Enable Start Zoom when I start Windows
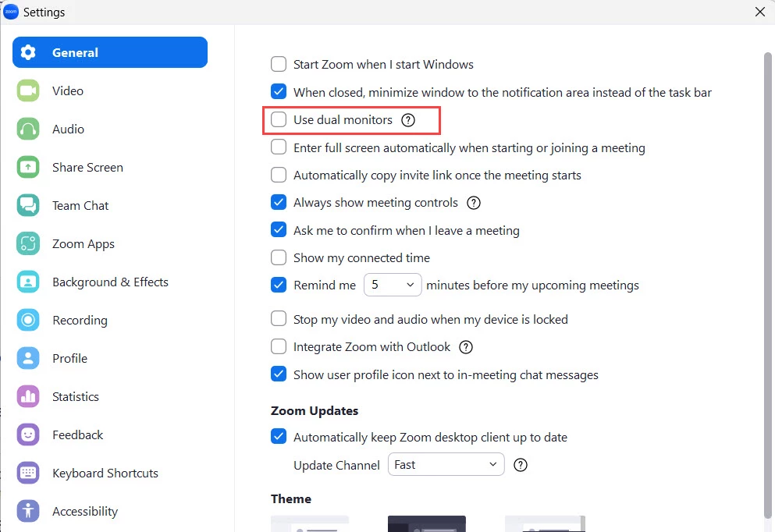The height and width of the screenshot is (532, 775). [x=279, y=64]
